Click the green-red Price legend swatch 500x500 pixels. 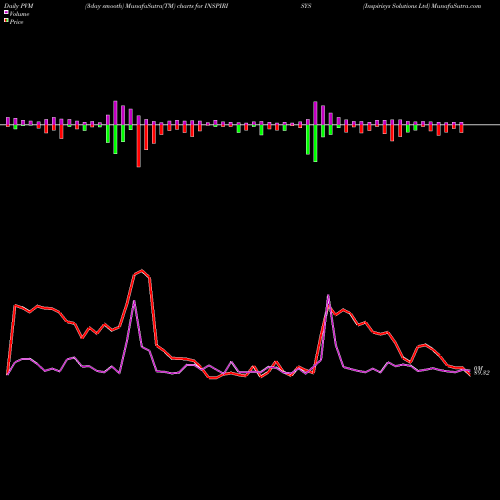point(6,21)
